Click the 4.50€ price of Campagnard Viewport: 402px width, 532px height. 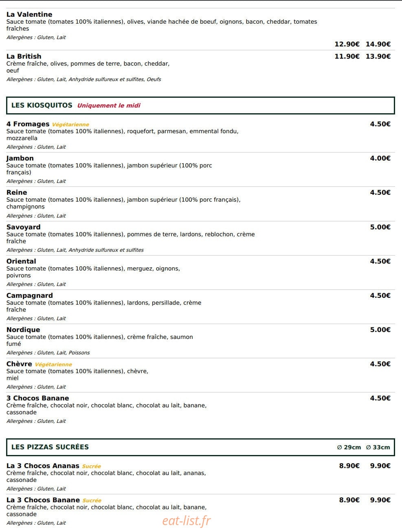380,295
